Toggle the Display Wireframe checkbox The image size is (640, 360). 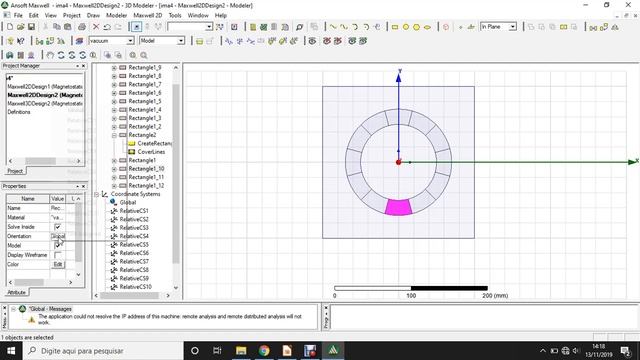(58, 255)
